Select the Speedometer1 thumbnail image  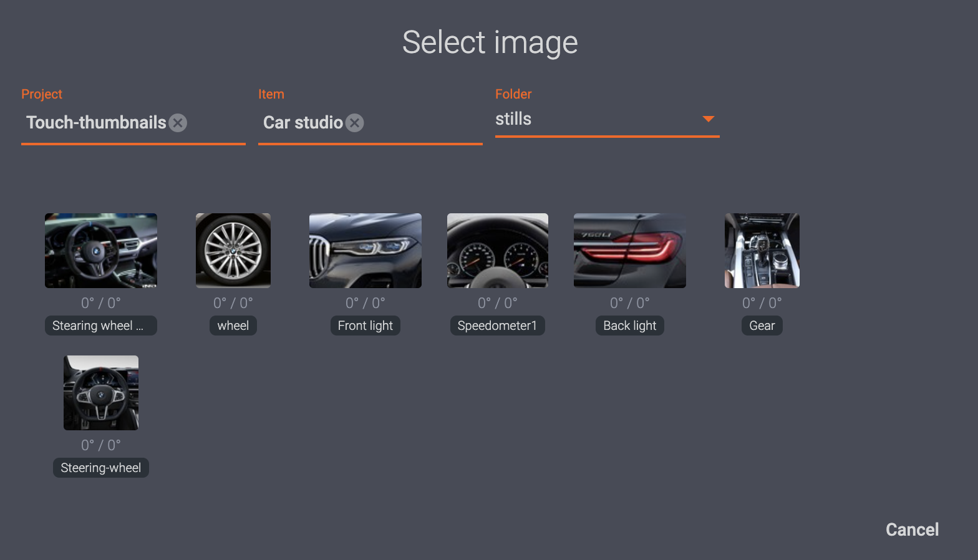click(498, 251)
